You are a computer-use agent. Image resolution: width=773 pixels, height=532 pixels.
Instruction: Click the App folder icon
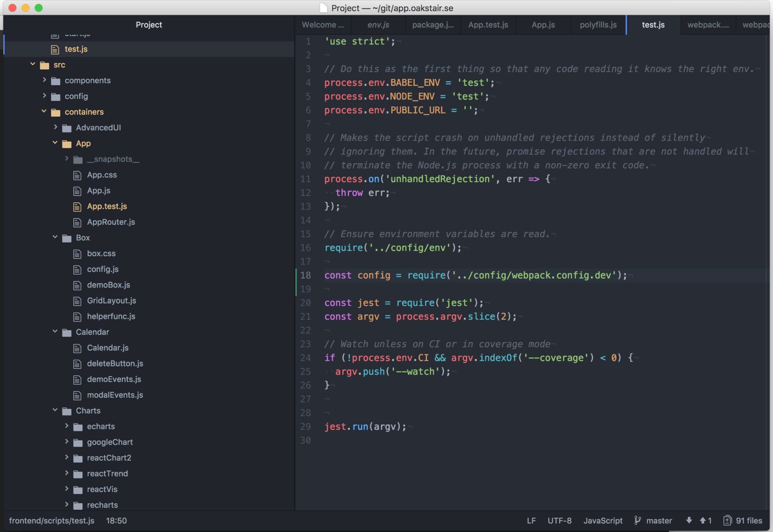tap(67, 143)
